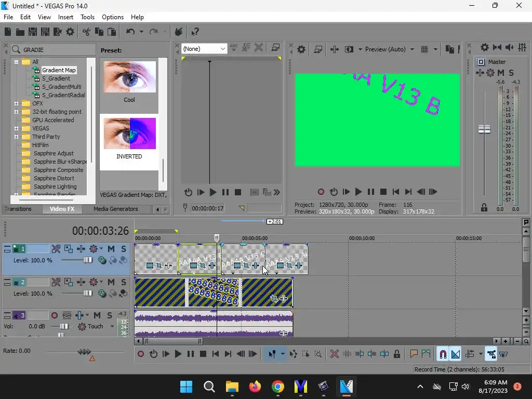Adjust audio track 3 volume slider
Screen dimensions: 532x399
pyautogui.click(x=63, y=326)
